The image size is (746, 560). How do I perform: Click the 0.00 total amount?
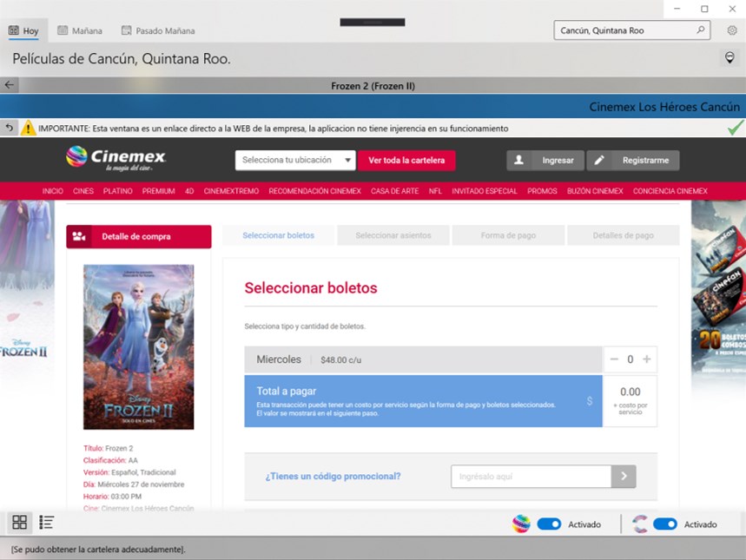pos(630,392)
